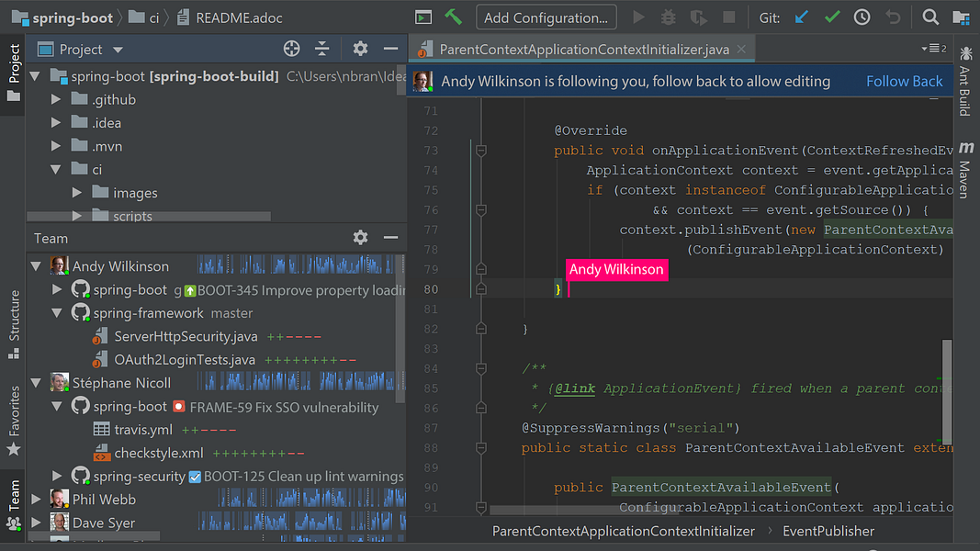Screen dimensions: 980x551
Task: Click the locate file crosshair icon
Action: tap(292, 49)
